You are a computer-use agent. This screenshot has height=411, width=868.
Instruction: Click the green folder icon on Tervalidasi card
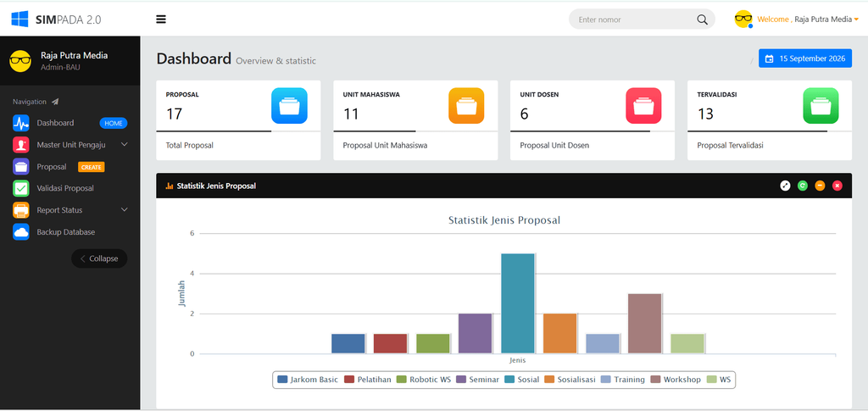point(821,106)
